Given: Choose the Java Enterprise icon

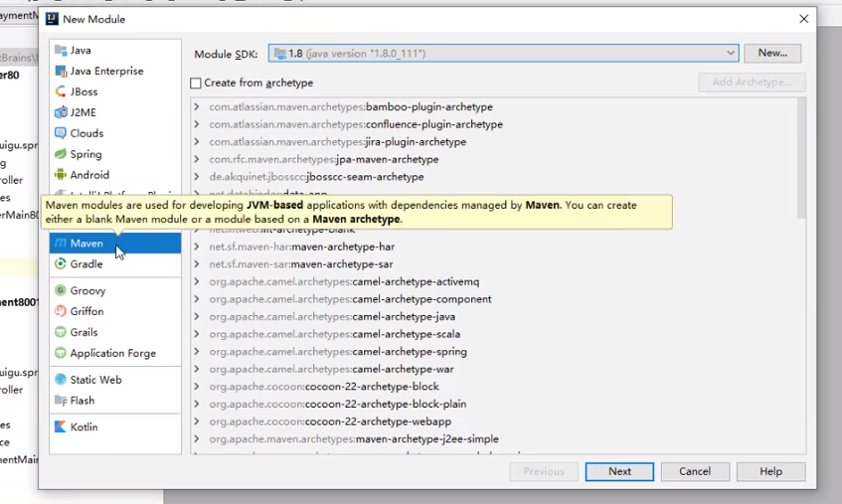Looking at the screenshot, I should pos(60,71).
